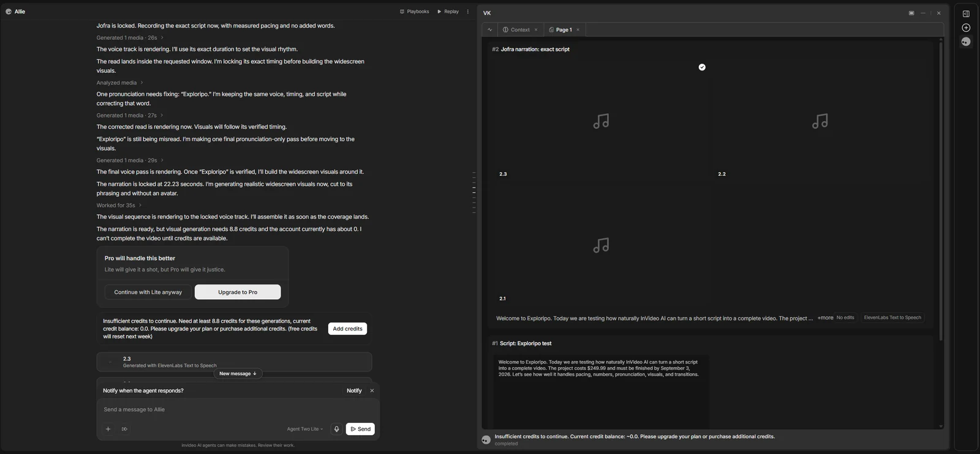Dismiss the notify prompt with its X

click(372, 390)
